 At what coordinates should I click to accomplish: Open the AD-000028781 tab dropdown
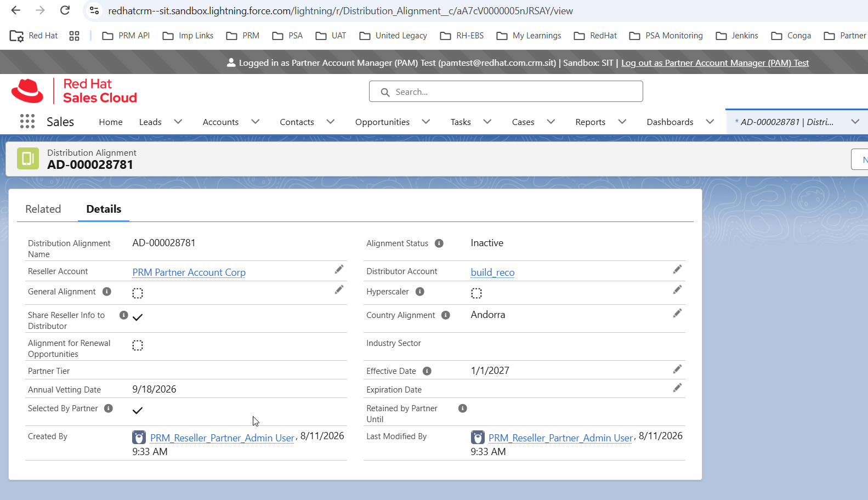(855, 122)
